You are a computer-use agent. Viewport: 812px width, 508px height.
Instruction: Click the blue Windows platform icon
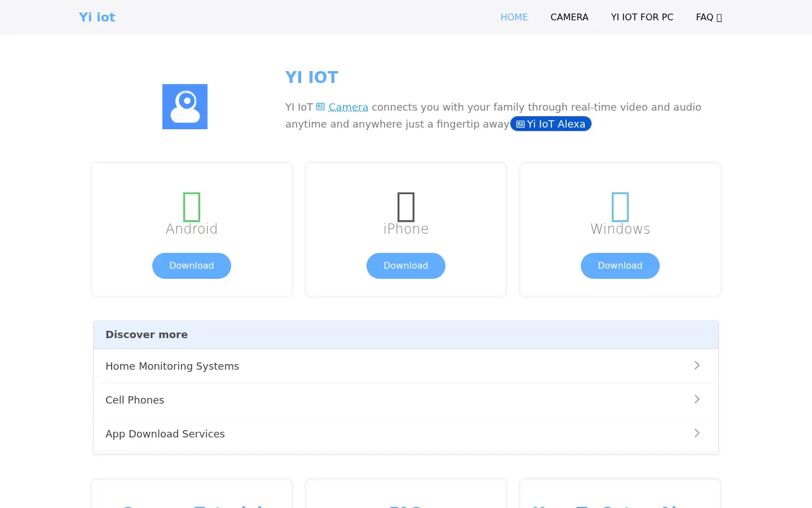pos(620,207)
